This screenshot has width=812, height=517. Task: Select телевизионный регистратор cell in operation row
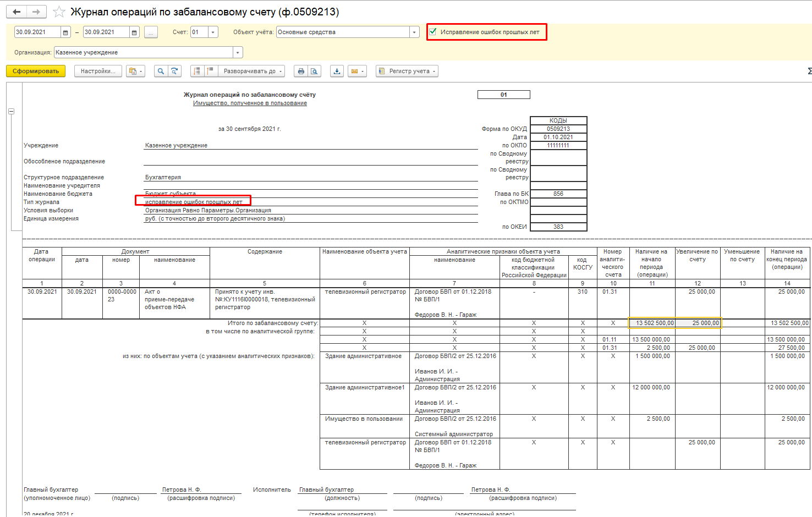point(365,303)
